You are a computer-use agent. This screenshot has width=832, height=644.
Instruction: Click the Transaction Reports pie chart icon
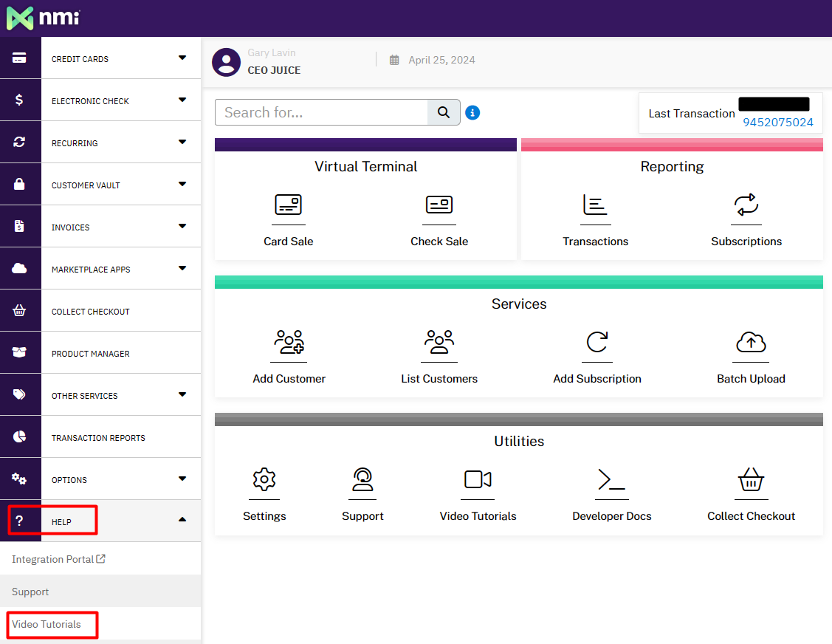click(x=19, y=436)
